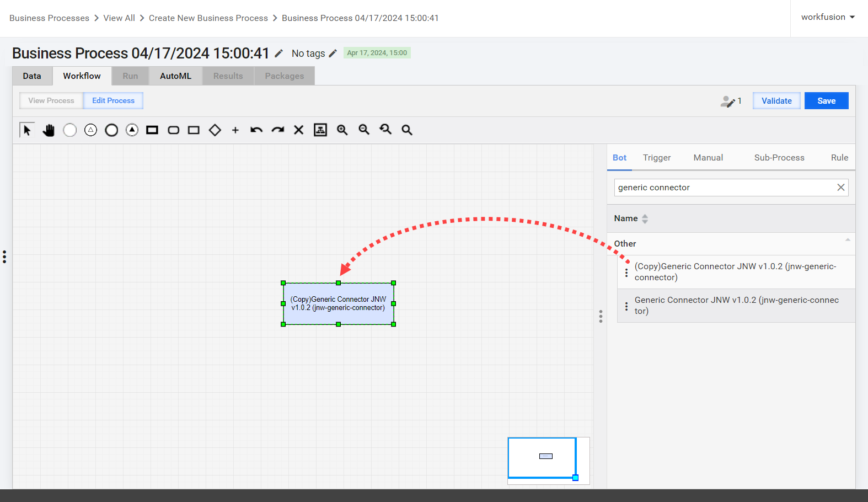The width and height of the screenshot is (868, 502).
Task: Click the plain magnifier zoom icon
Action: click(x=407, y=130)
